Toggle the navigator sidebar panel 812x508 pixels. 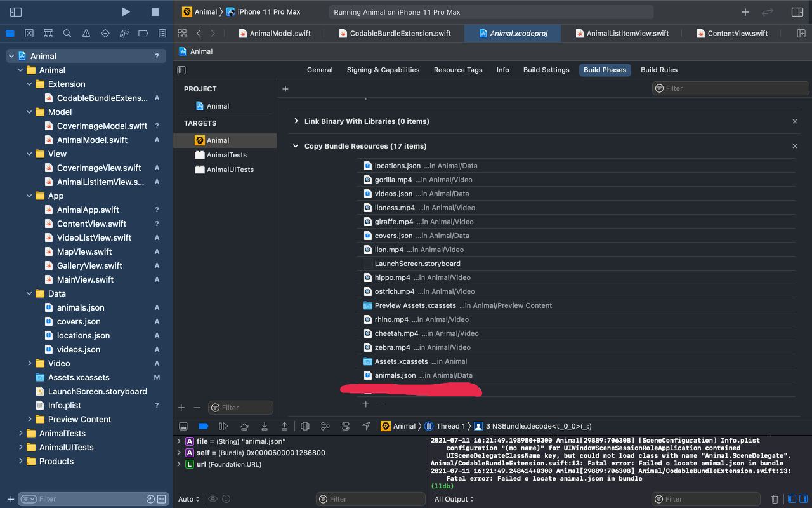click(16, 11)
